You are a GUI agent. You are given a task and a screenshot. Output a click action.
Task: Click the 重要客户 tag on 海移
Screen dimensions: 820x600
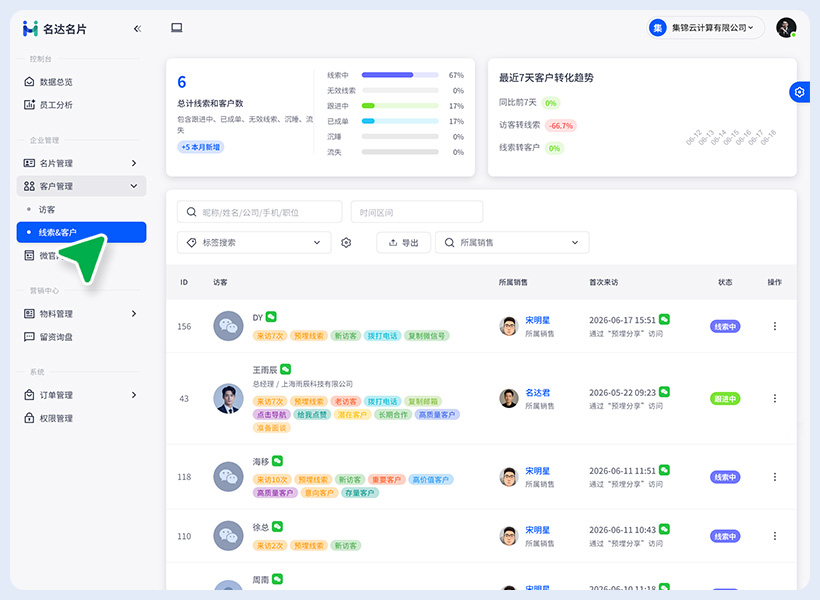pos(386,480)
